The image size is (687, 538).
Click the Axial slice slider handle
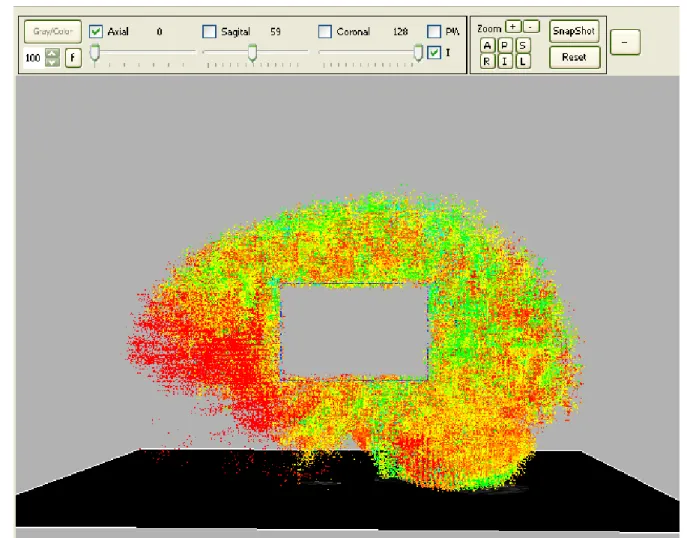point(95,53)
